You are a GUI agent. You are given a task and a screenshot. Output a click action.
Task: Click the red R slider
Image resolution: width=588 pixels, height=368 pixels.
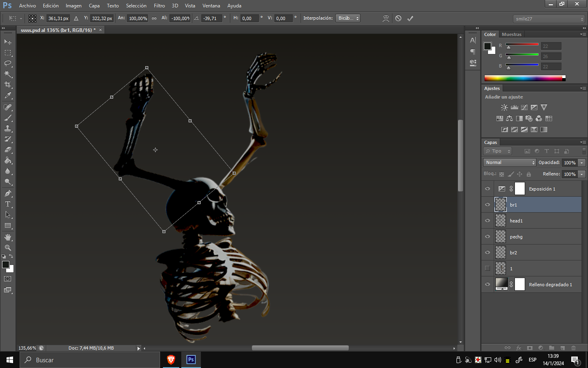(522, 44)
